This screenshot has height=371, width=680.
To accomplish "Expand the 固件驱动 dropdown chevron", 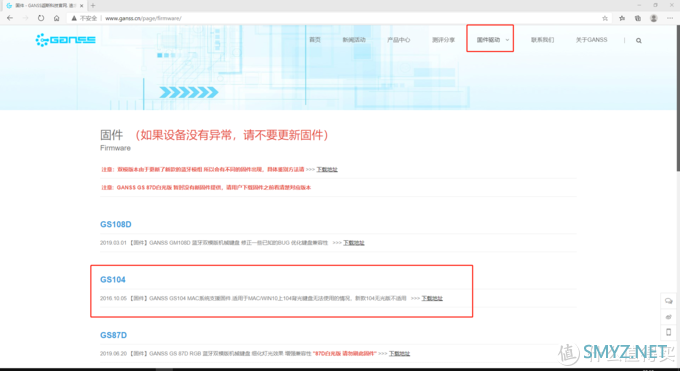I will point(507,40).
